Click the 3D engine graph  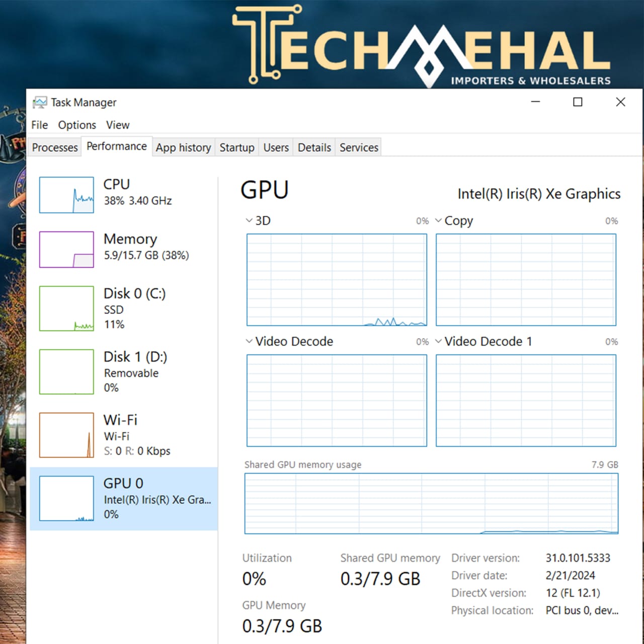click(337, 280)
